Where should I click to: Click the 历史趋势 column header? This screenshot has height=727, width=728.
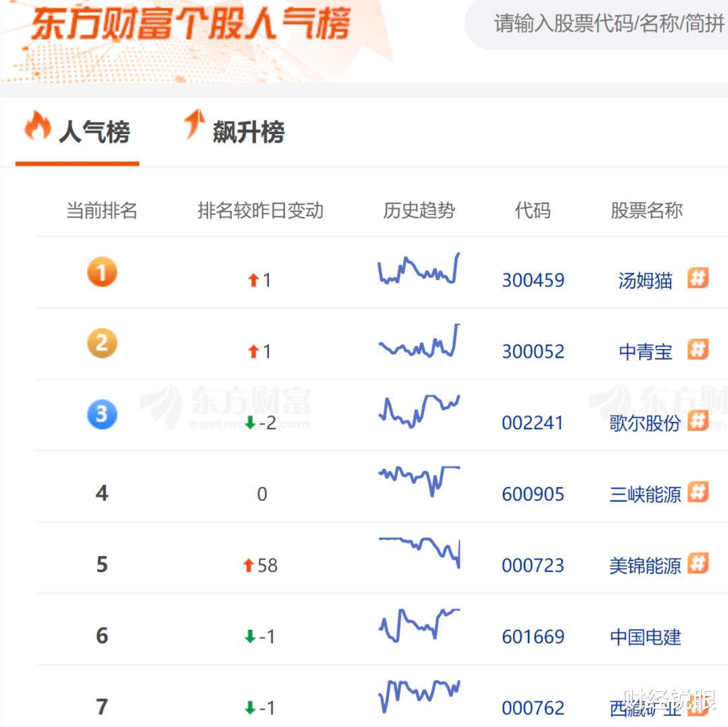pos(419,210)
